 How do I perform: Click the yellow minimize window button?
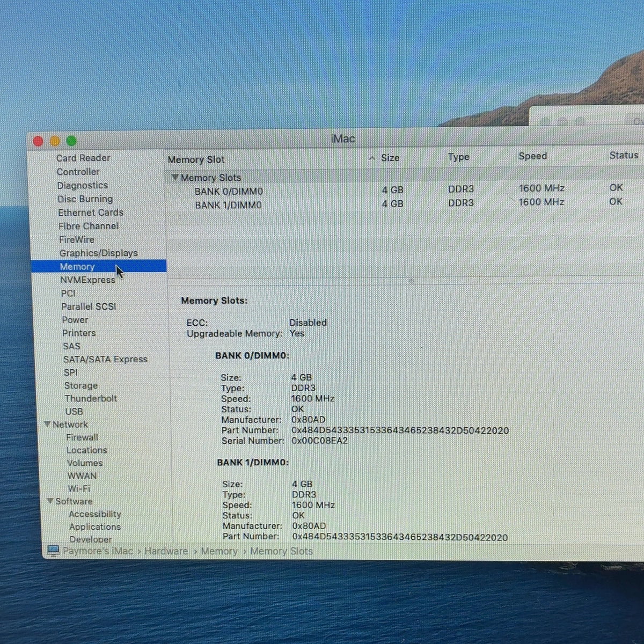55,141
